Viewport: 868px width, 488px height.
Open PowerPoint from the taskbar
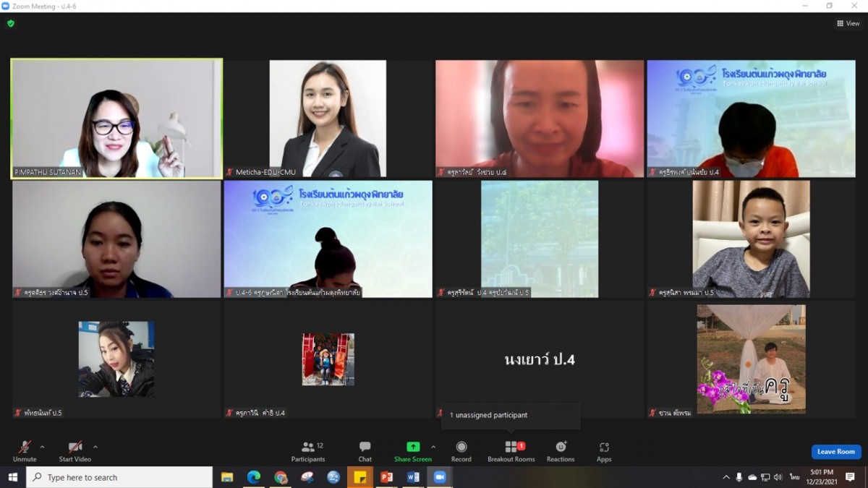coord(386,477)
